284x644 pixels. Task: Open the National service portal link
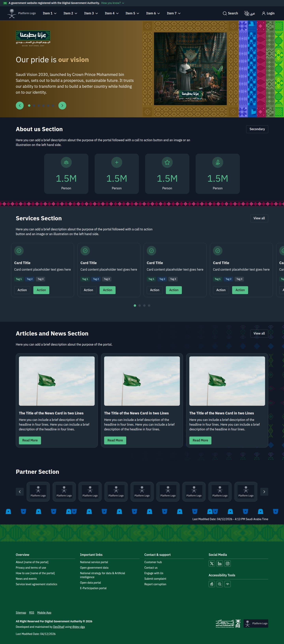click(x=94, y=562)
